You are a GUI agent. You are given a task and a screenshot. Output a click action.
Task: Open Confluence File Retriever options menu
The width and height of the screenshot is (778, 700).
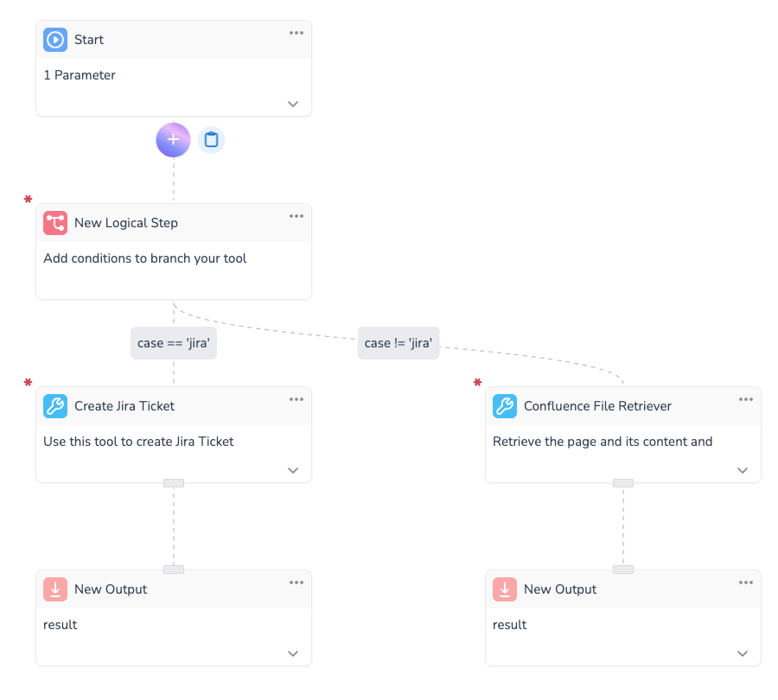click(x=746, y=399)
